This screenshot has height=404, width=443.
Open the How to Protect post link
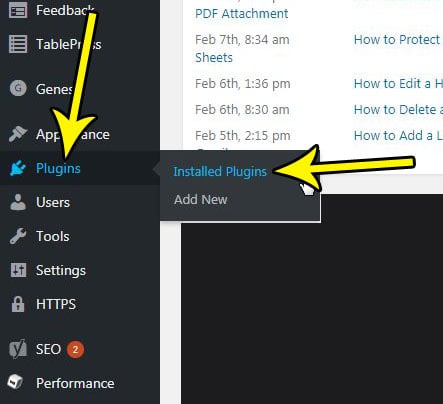click(398, 40)
